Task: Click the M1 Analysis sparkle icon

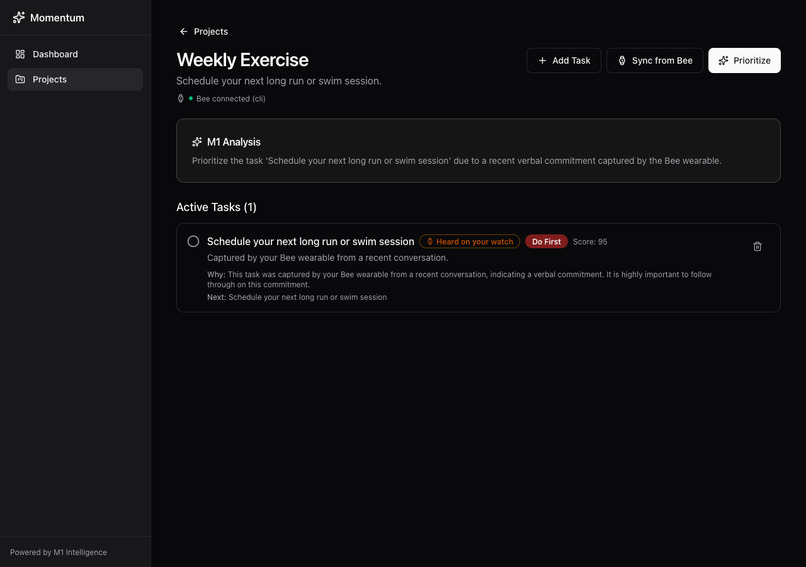Action: 197,142
